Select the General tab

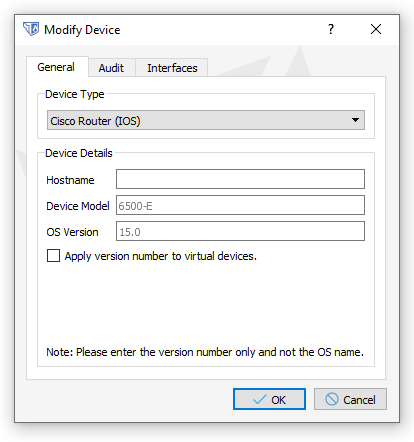pyautogui.click(x=56, y=67)
